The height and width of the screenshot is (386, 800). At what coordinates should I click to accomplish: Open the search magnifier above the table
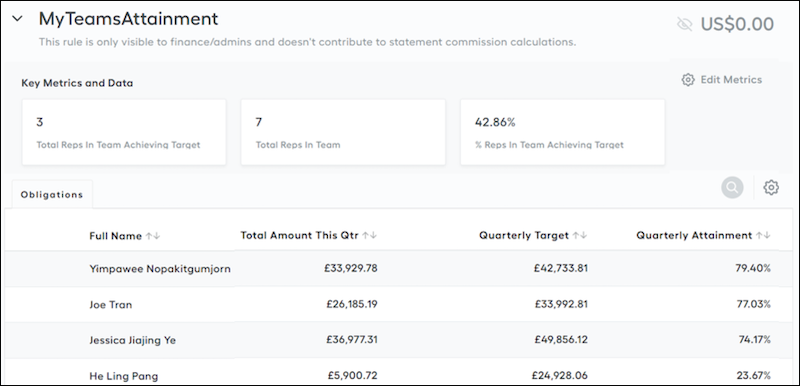point(732,188)
